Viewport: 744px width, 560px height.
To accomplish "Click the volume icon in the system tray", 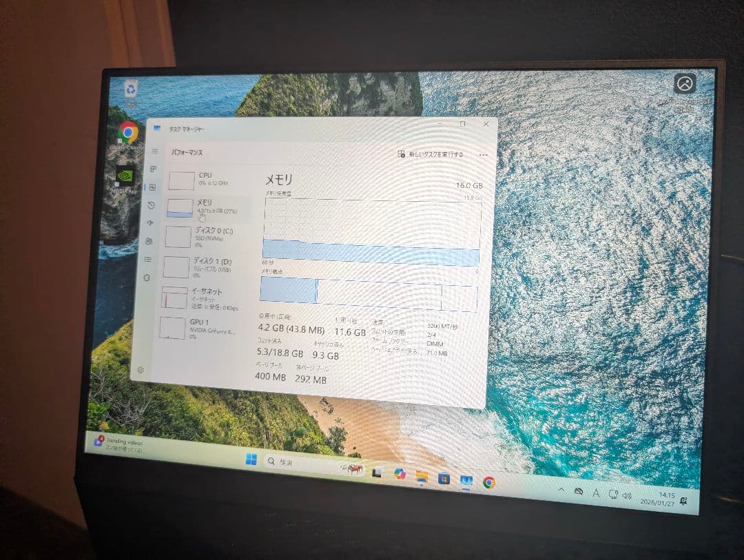I will [626, 493].
